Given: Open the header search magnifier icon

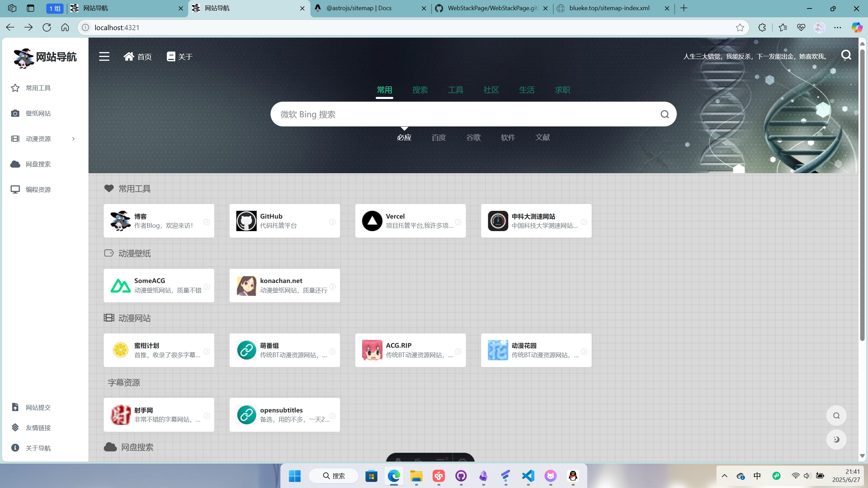Looking at the screenshot, I should coord(846,55).
